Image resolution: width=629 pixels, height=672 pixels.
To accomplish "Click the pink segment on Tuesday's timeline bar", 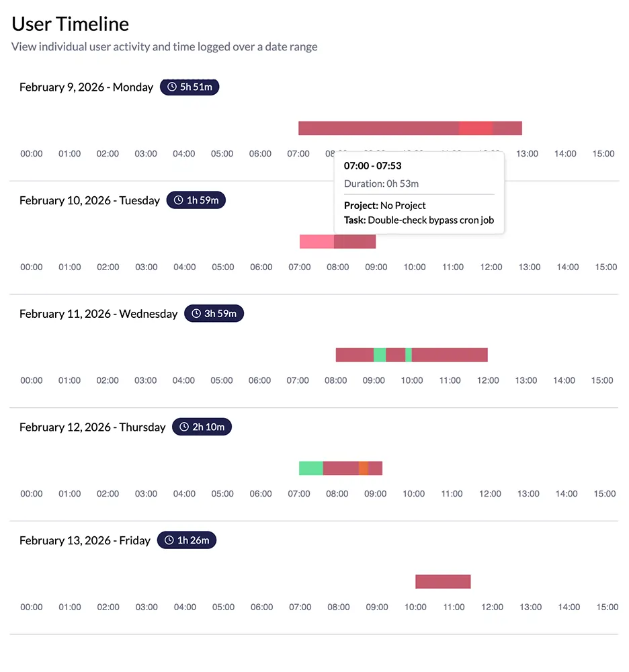I will [314, 241].
